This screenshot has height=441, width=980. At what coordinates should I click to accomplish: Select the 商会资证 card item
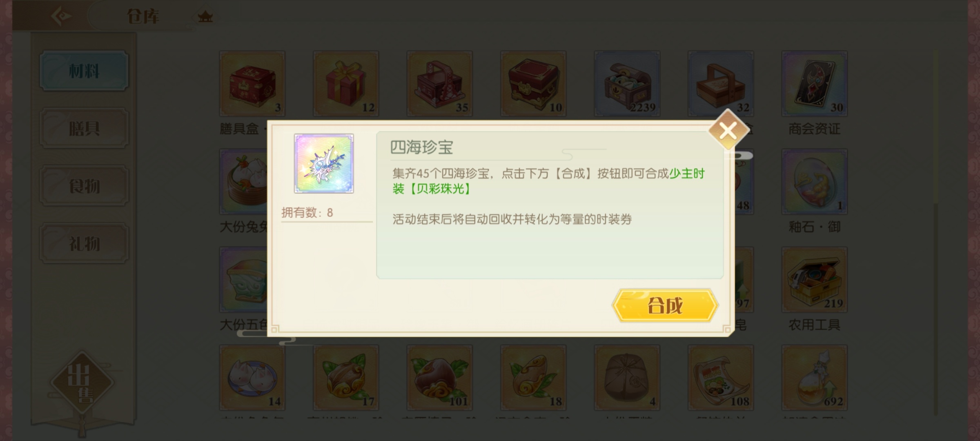[815, 84]
